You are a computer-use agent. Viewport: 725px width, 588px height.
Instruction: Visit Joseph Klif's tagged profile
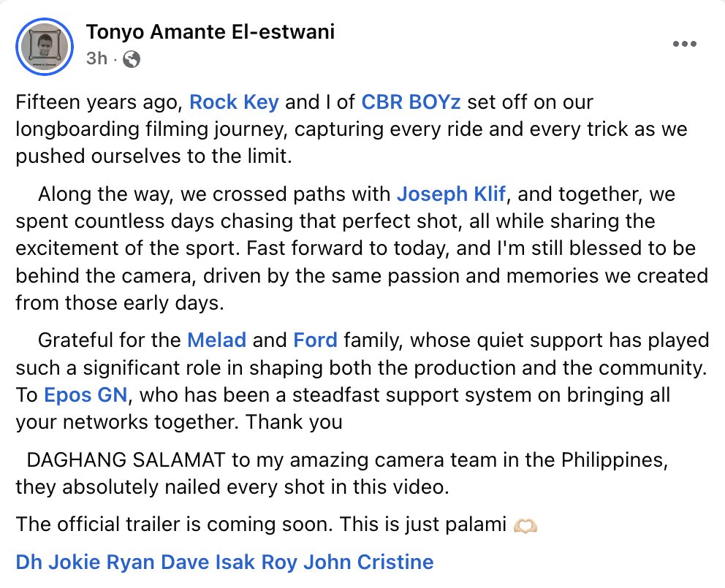point(451,194)
